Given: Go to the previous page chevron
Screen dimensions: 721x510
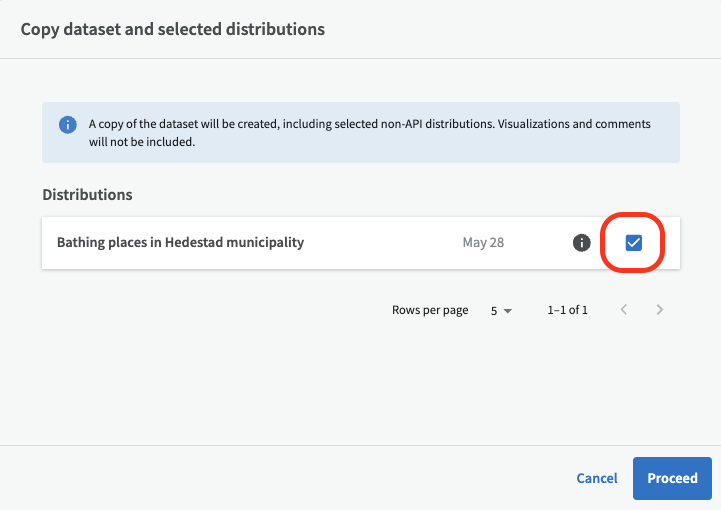Looking at the screenshot, I should tap(624, 309).
